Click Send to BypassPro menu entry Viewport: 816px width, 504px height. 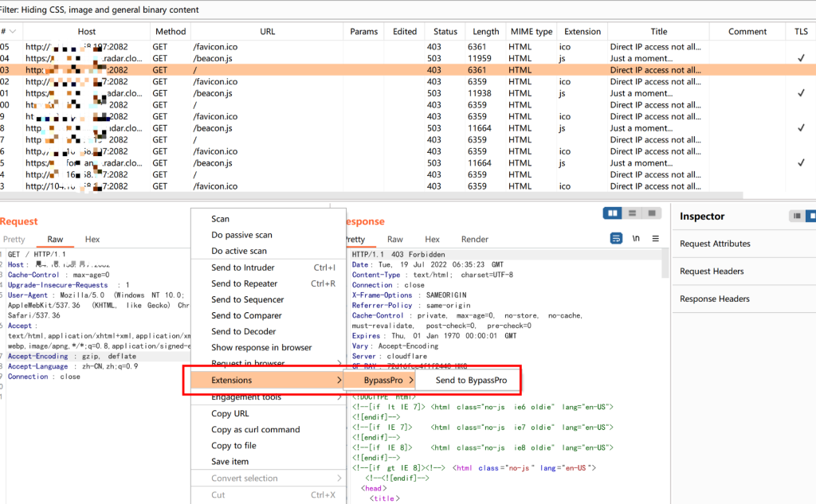click(471, 381)
